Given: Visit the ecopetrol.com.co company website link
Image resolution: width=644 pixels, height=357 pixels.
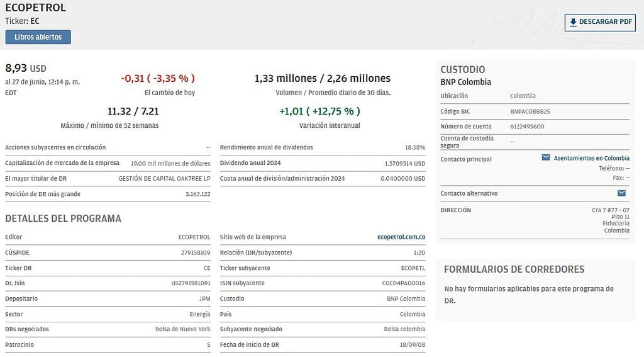Looking at the screenshot, I should point(401,237).
